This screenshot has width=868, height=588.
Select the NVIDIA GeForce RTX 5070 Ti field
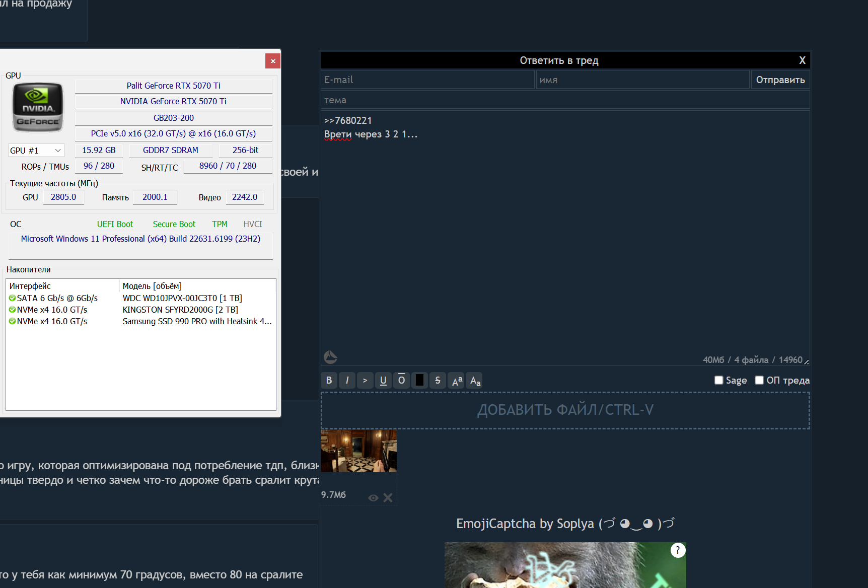(174, 101)
